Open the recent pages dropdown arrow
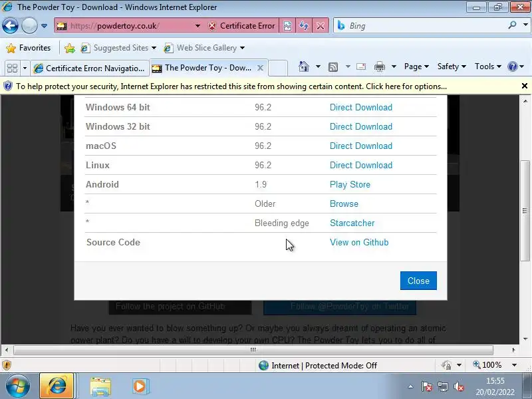The image size is (532, 399). click(x=44, y=26)
